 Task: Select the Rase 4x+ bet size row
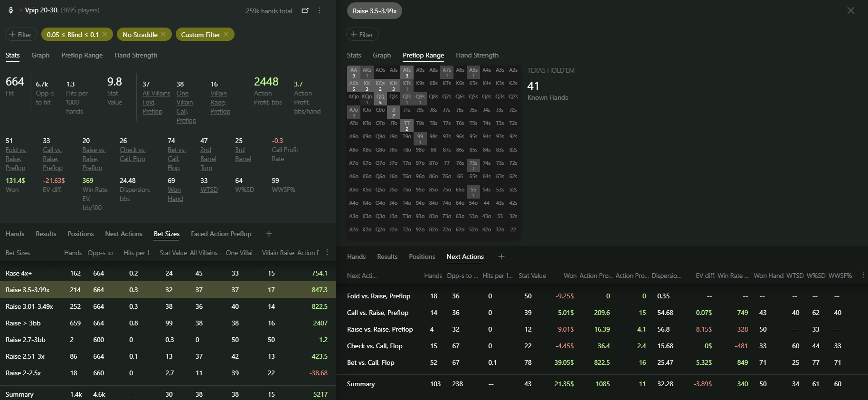pyautogui.click(x=168, y=273)
